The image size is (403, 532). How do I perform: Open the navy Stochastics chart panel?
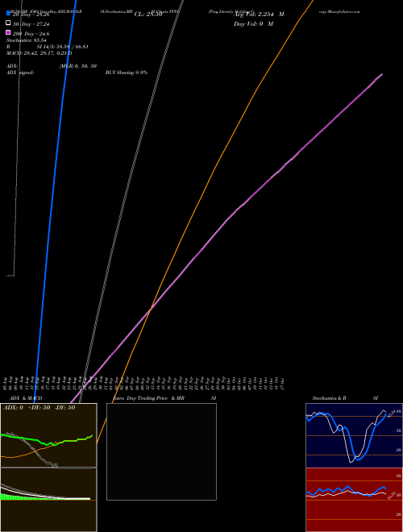pyautogui.click(x=354, y=435)
